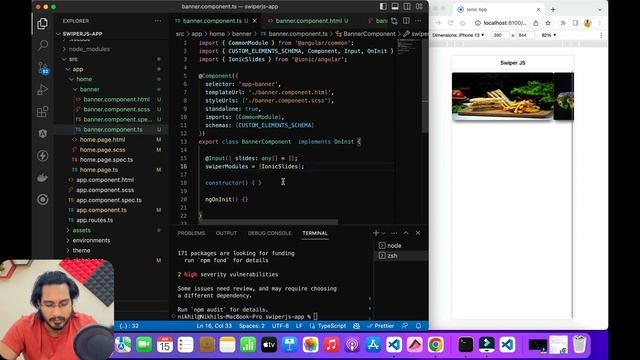This screenshot has height=360, width=640.
Task: Open Source Control view with badge
Action: (x=43, y=68)
